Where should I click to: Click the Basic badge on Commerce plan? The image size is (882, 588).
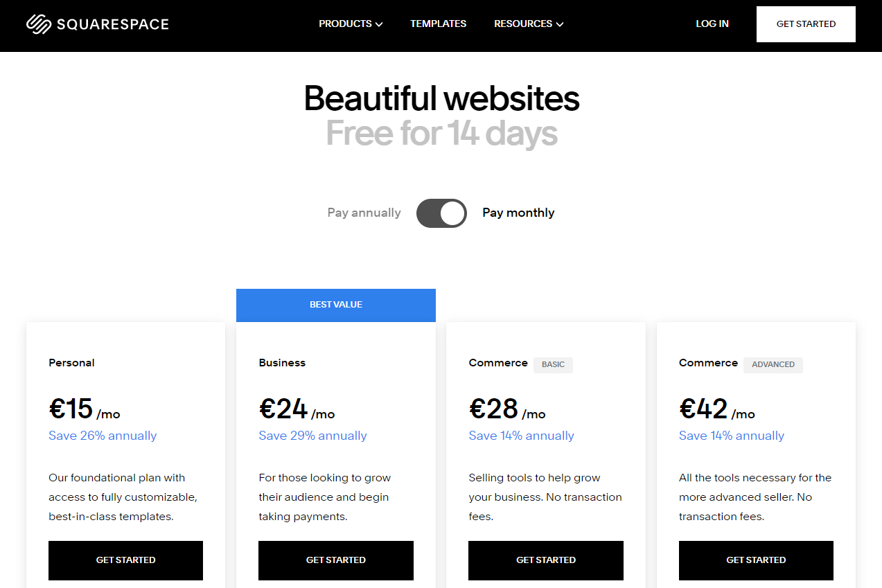click(553, 365)
